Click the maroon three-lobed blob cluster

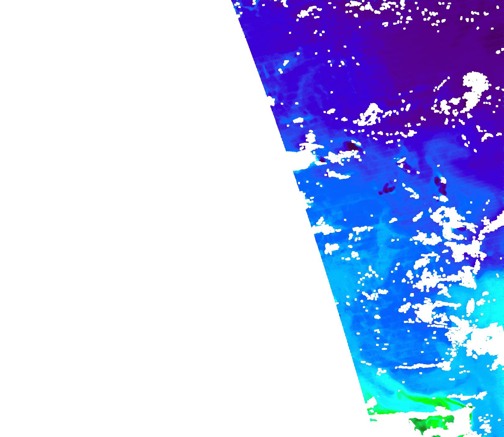(x=387, y=189)
